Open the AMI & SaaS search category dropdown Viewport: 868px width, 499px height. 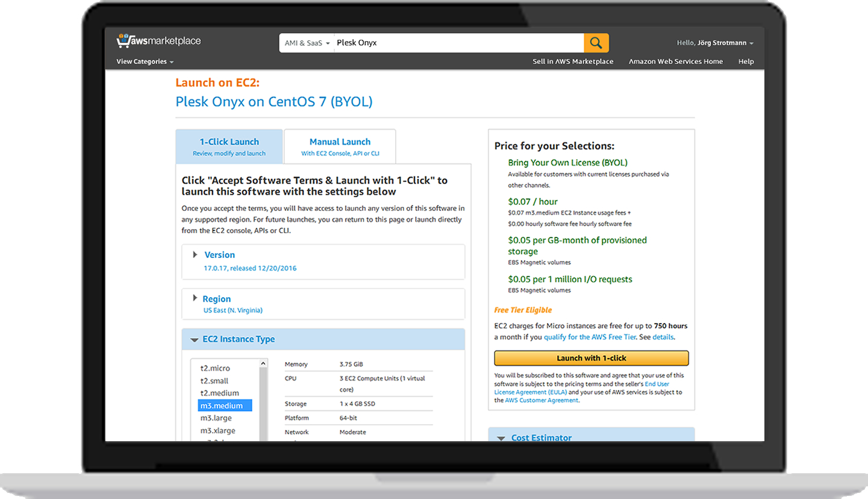point(307,43)
